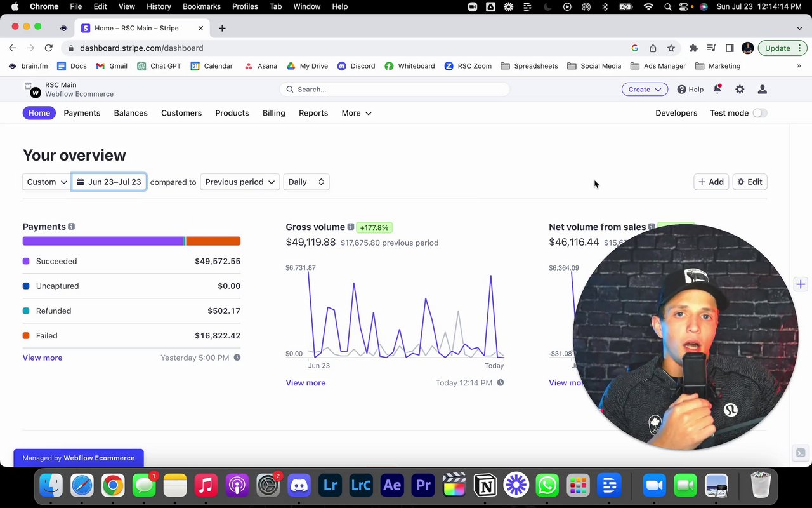The height and width of the screenshot is (508, 812).
Task: Open Notion from the Dock
Action: point(485,486)
